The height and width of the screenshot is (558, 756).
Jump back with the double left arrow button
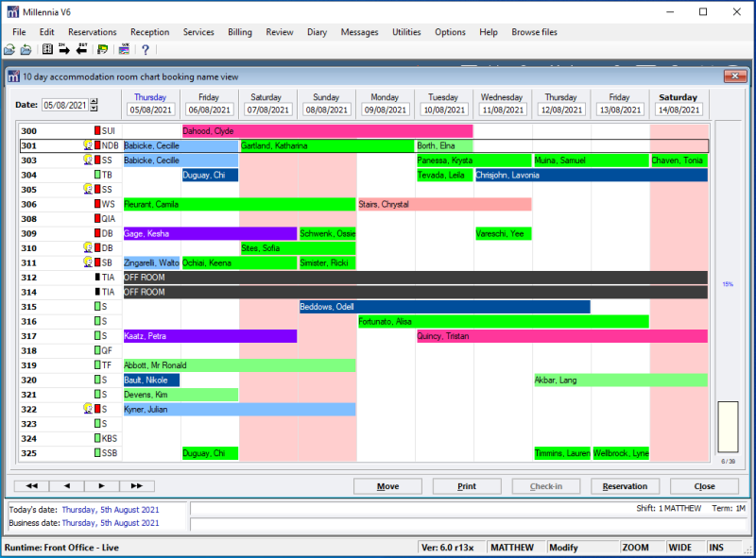(31, 486)
